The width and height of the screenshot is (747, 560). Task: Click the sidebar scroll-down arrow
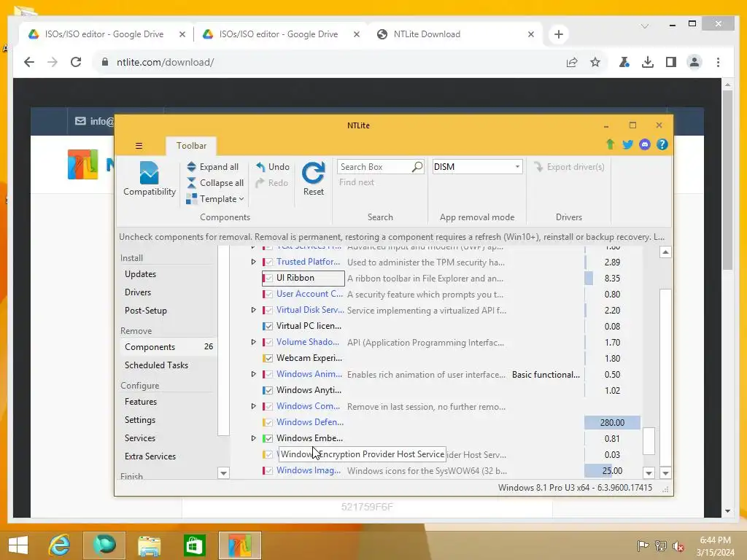pyautogui.click(x=223, y=472)
